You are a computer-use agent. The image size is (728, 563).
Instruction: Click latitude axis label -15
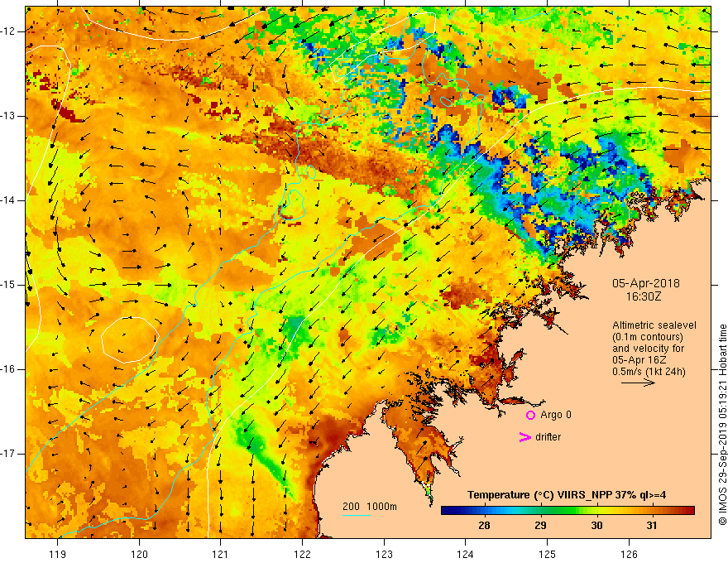pos(9,285)
